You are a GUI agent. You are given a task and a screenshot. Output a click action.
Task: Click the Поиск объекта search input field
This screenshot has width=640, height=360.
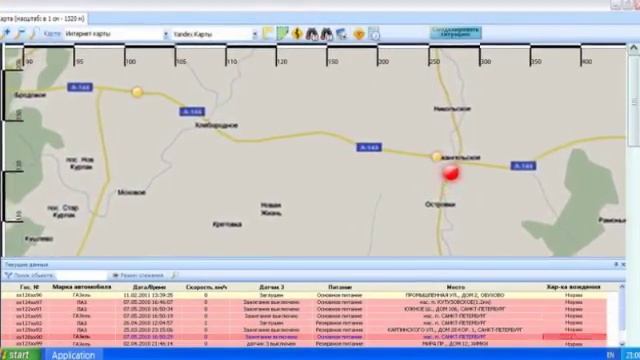pyautogui.click(x=81, y=276)
